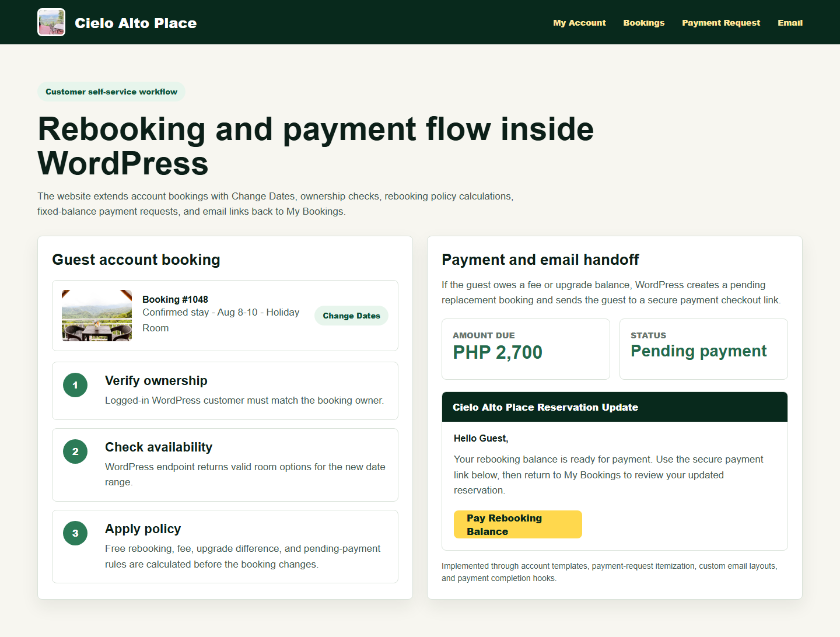Click the Cielo Alto Place Reservation Update header
Image resolution: width=840 pixels, height=637 pixels.
[615, 407]
